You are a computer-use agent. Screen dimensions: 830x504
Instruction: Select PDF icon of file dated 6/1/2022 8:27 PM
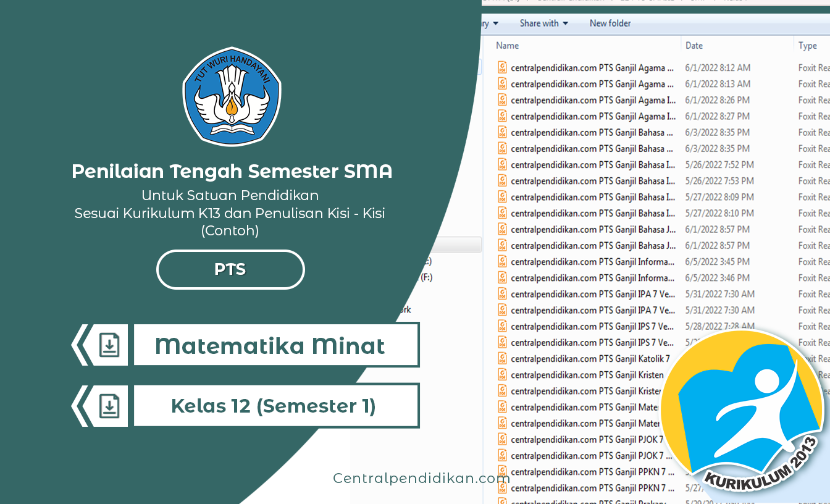coord(503,116)
